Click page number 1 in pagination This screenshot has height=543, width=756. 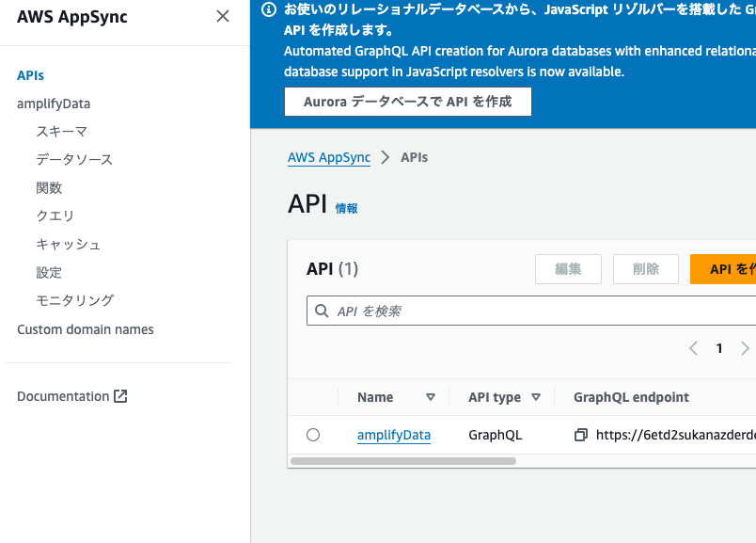point(719,348)
